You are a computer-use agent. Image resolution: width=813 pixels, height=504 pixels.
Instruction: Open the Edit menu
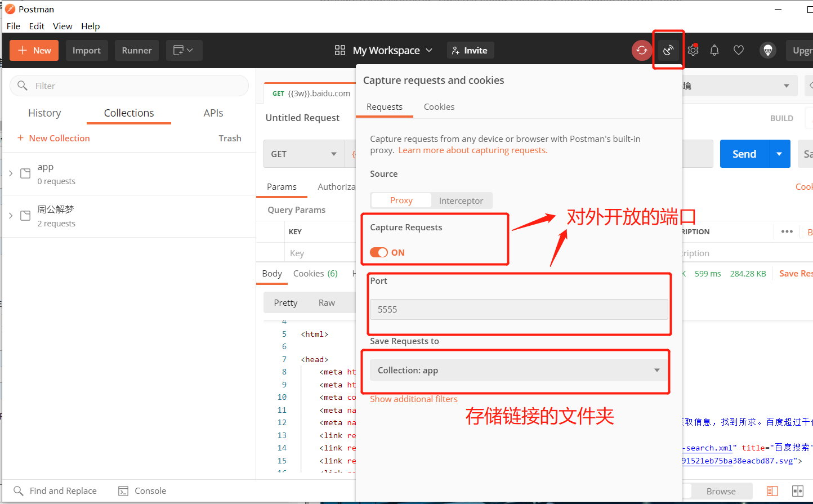pos(37,26)
